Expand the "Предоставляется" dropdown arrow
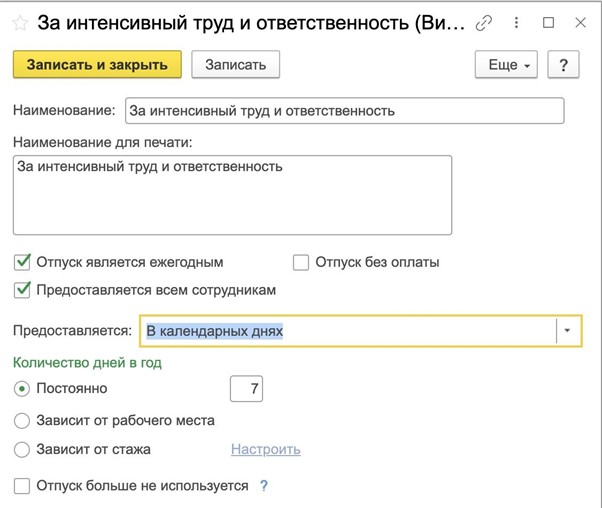This screenshot has height=508, width=602. point(568,331)
